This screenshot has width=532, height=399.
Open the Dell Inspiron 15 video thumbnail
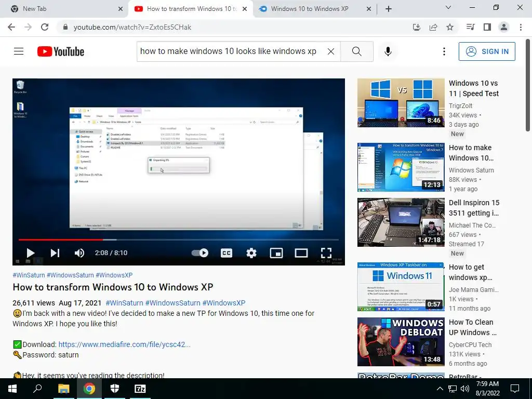point(401,222)
